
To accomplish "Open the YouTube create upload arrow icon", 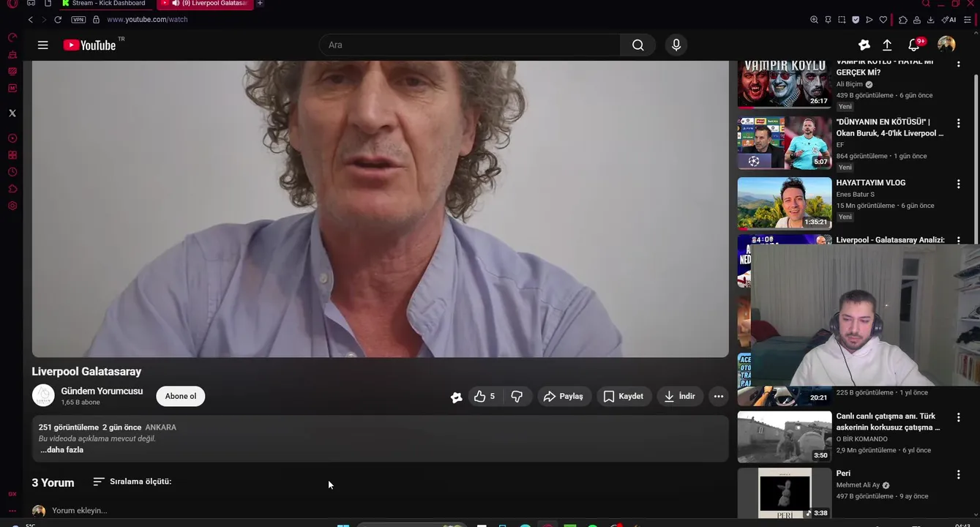I will tap(887, 45).
